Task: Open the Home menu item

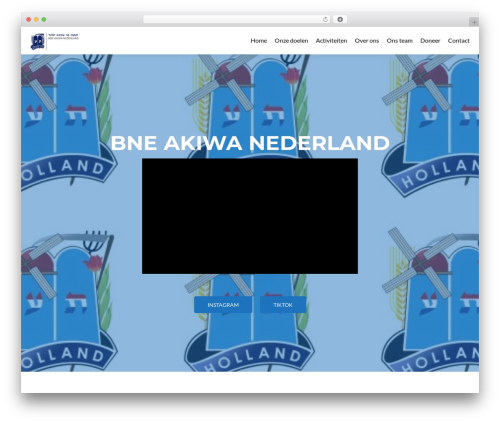Action: pos(259,41)
